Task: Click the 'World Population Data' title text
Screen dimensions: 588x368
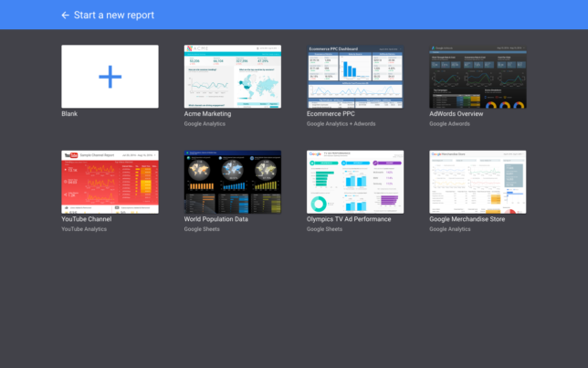Action: 216,219
